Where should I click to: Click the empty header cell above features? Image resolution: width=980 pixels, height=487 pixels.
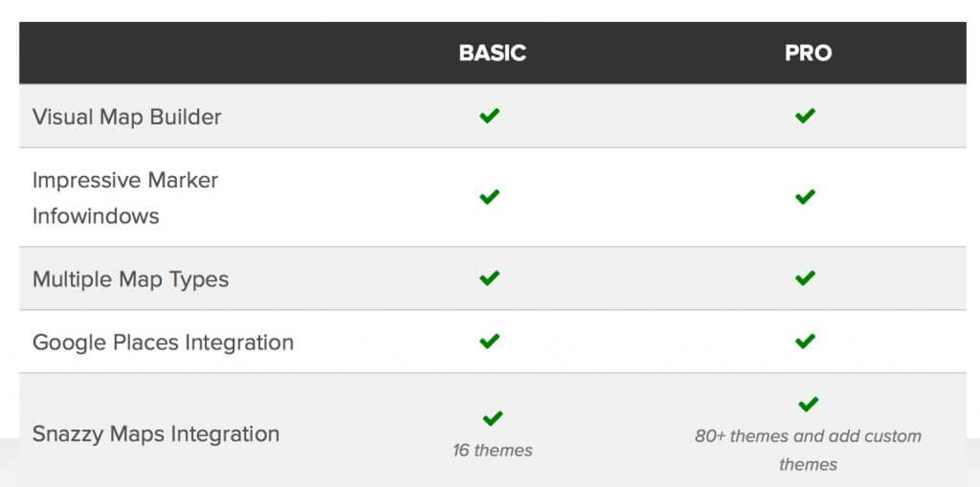click(x=177, y=54)
